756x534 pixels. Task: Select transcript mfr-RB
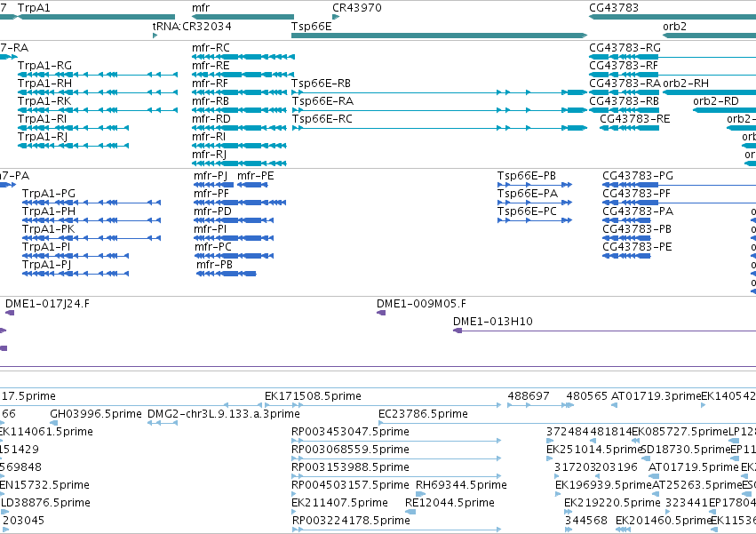pos(211,101)
